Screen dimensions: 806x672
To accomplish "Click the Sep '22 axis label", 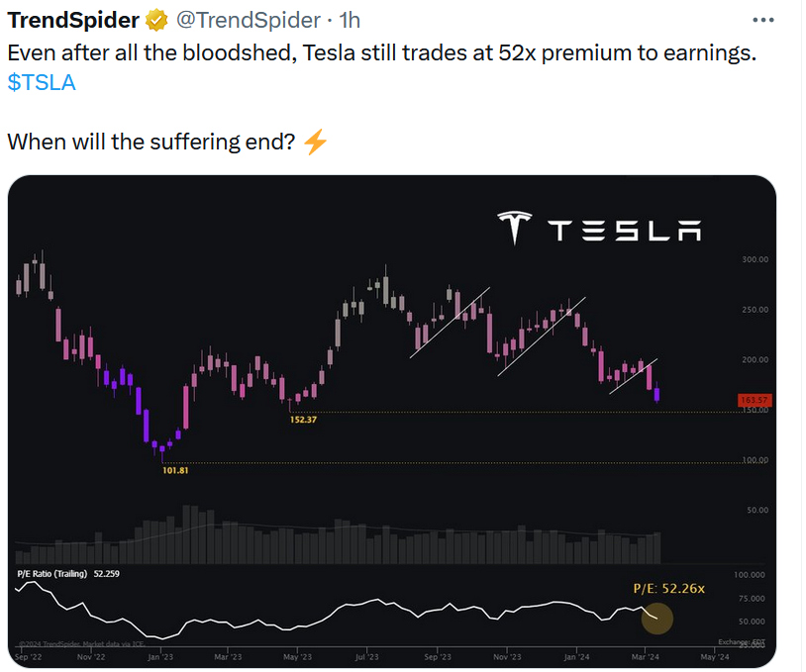I will click(29, 657).
